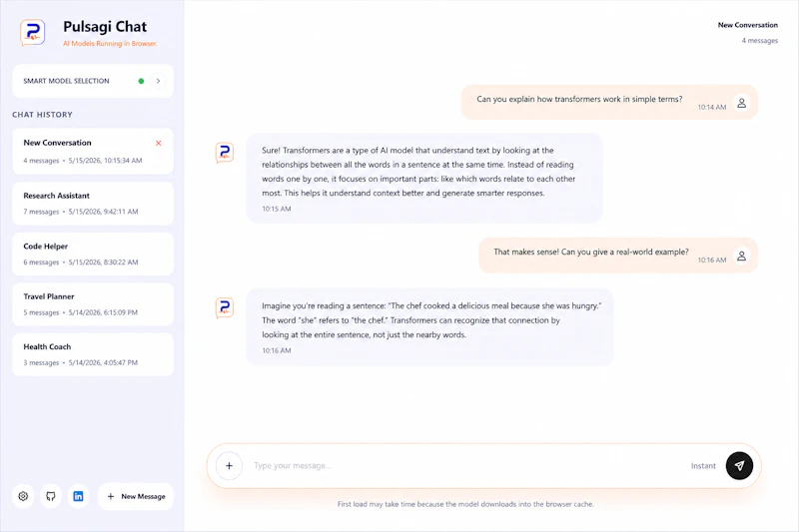This screenshot has width=799, height=532.
Task: Click "AI Models Running in Browser" tagline
Action: (110, 44)
